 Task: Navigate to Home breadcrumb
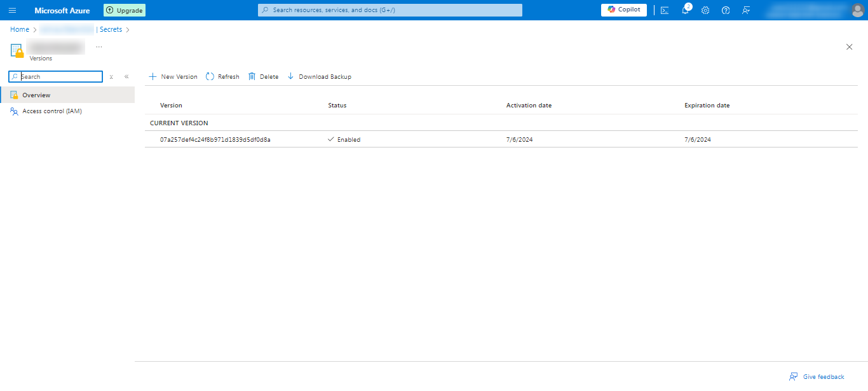(x=20, y=29)
